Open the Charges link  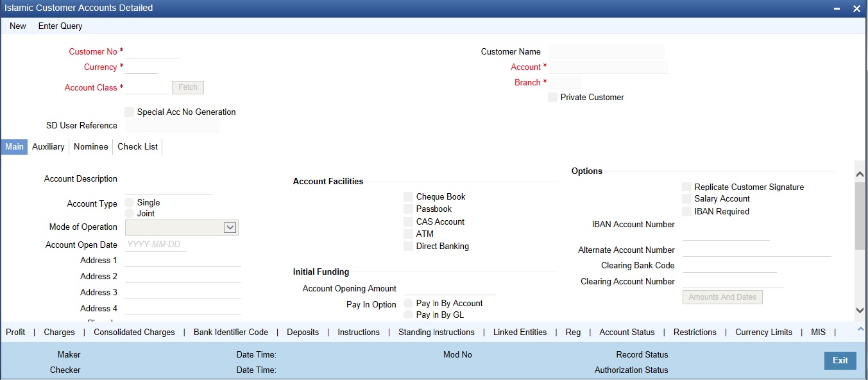pos(59,332)
